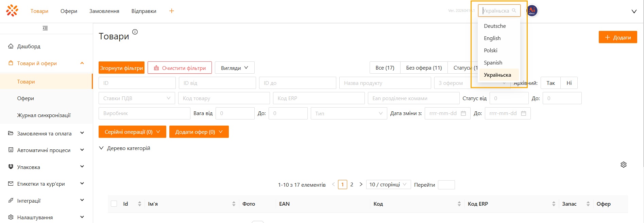Go to next page arrow in pagination
The height and width of the screenshot is (223, 644).
click(x=361, y=184)
